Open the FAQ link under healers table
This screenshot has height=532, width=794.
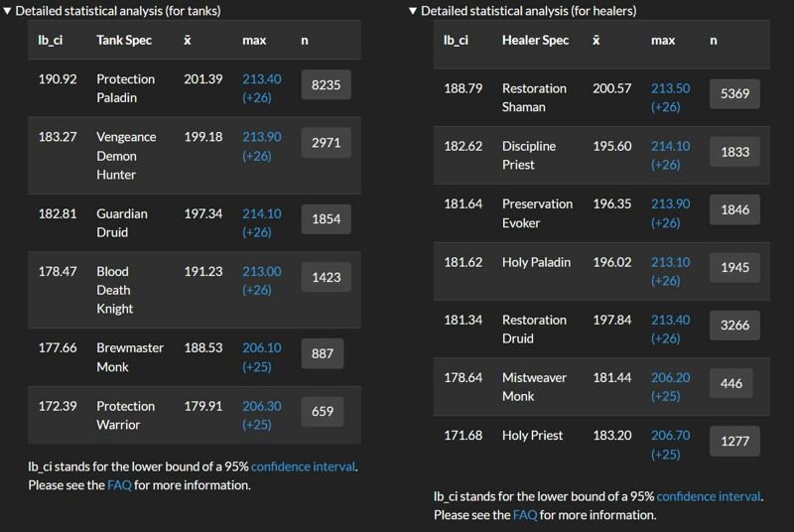tap(525, 515)
